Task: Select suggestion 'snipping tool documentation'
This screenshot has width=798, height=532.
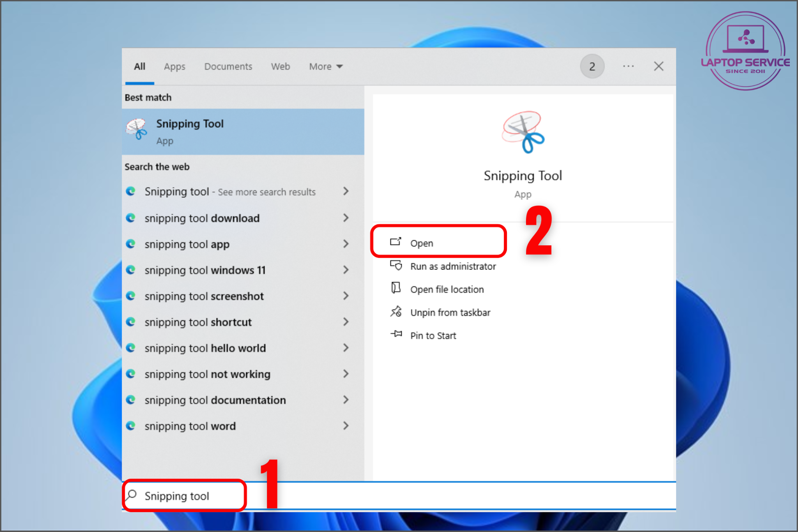Action: point(215,400)
